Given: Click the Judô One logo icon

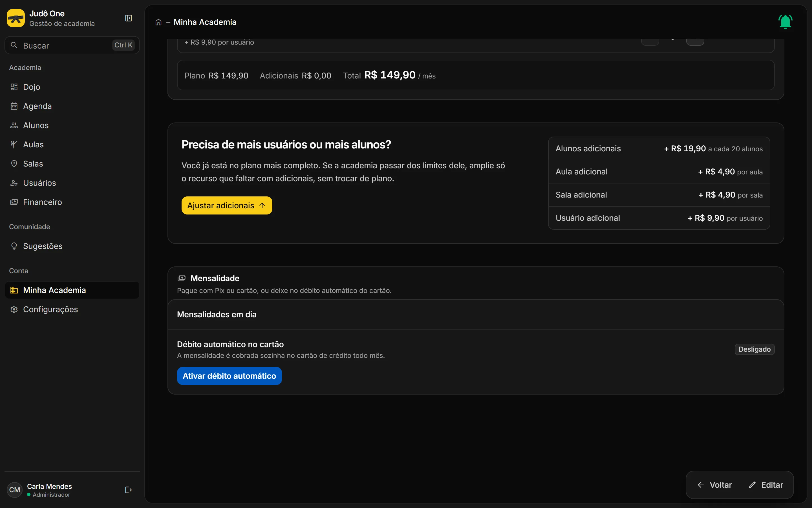Looking at the screenshot, I should 16,18.
